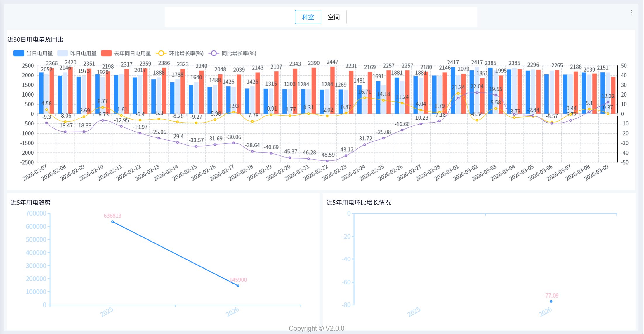This screenshot has width=644, height=334.
Task: Click the 636813 data point for 2025
Action: (112, 222)
